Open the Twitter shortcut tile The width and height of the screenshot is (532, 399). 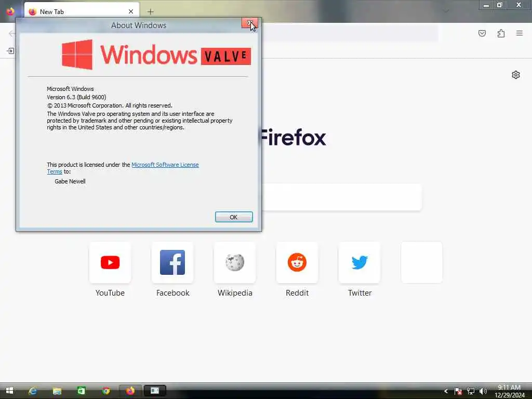click(360, 262)
